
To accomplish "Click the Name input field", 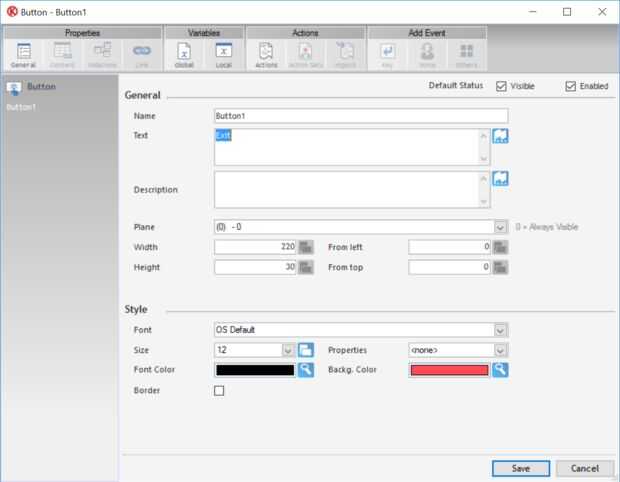I will click(x=361, y=116).
